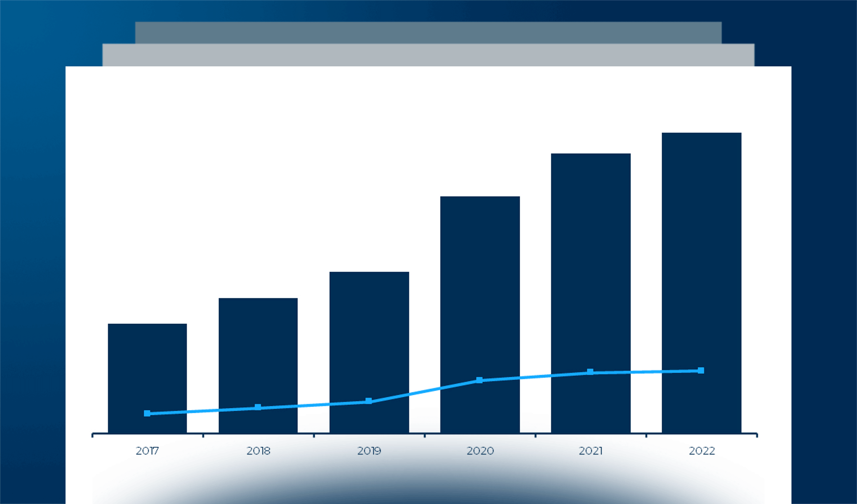
Task: Click the 2018 line data marker
Action: (258, 407)
